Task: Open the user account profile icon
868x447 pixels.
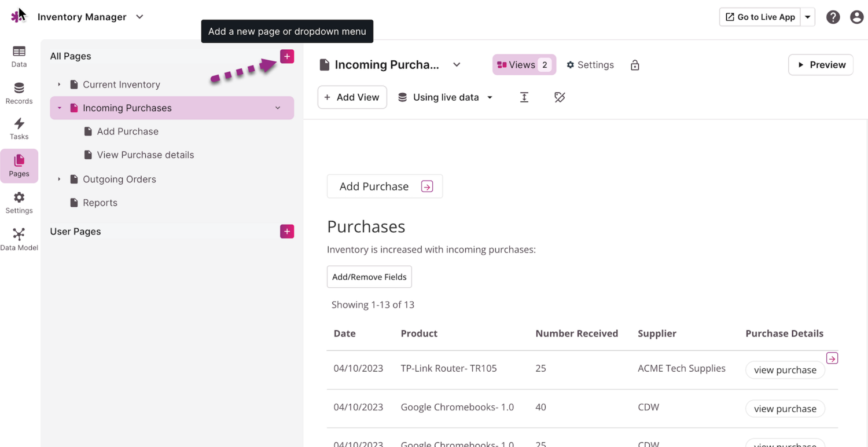Action: point(856,17)
